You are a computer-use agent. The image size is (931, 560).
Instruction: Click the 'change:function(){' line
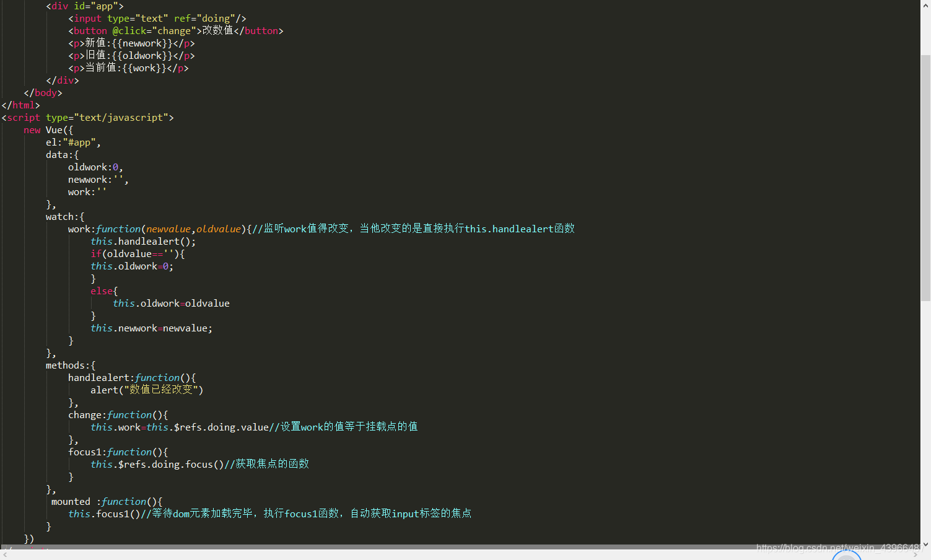[x=118, y=415]
